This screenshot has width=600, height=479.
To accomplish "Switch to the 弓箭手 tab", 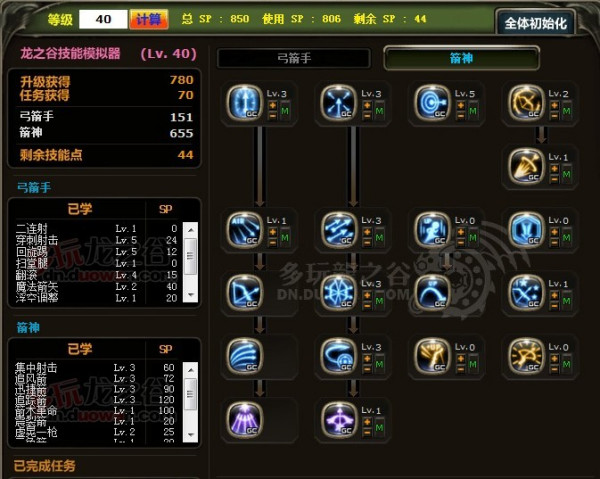I will 294,59.
